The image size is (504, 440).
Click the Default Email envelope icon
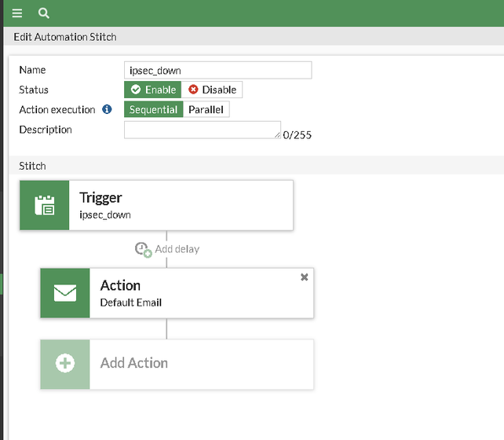[65, 293]
